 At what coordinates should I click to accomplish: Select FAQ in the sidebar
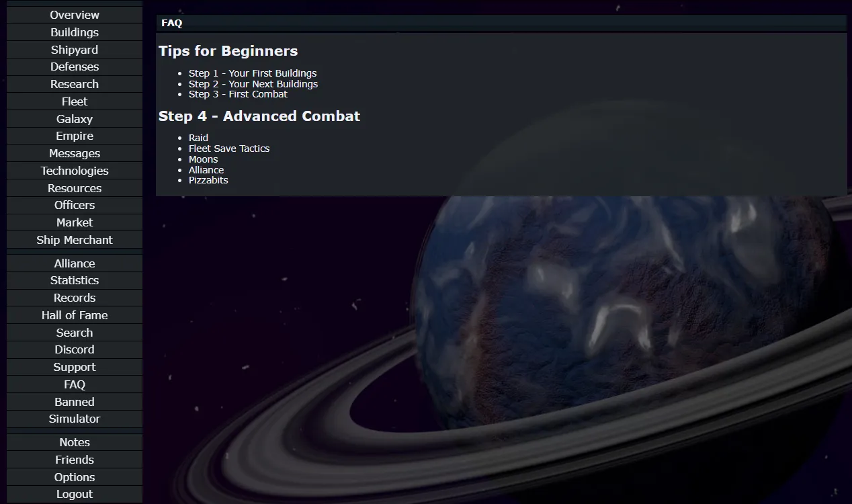pyautogui.click(x=75, y=384)
